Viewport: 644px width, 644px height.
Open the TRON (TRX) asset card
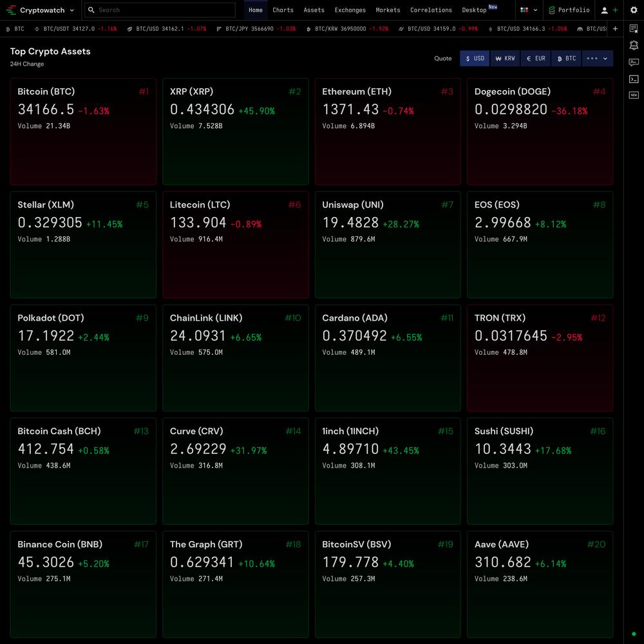click(x=540, y=357)
